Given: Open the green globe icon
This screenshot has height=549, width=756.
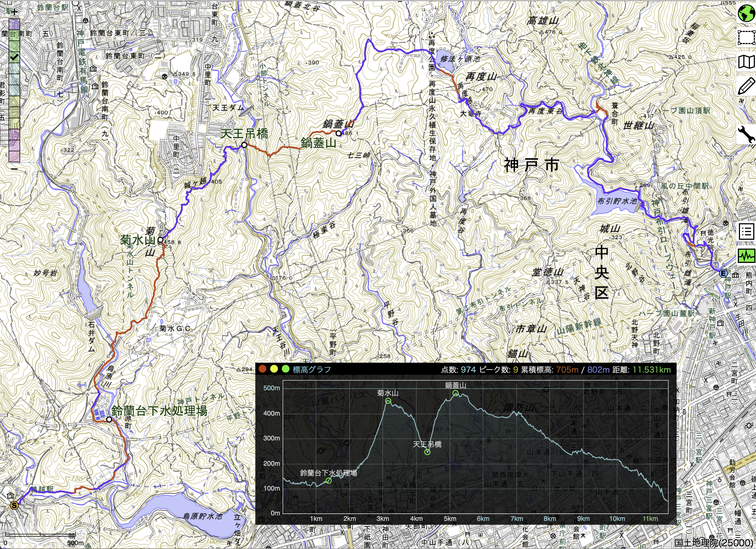Looking at the screenshot, I should [x=746, y=13].
